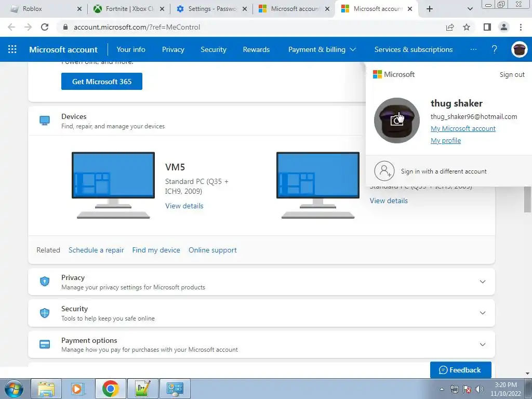Open Notepad++ from taskbar
The height and width of the screenshot is (399, 532).
(142, 389)
